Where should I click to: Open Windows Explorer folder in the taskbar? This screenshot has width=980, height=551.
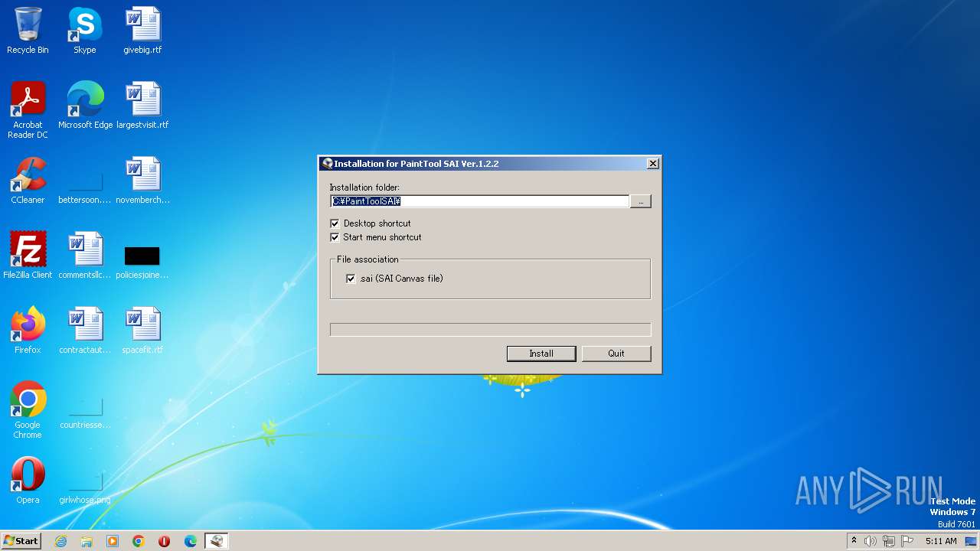point(87,541)
